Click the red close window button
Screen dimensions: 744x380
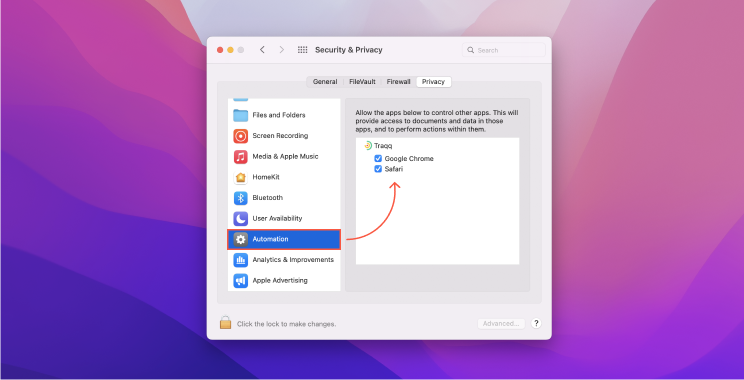[x=220, y=50]
